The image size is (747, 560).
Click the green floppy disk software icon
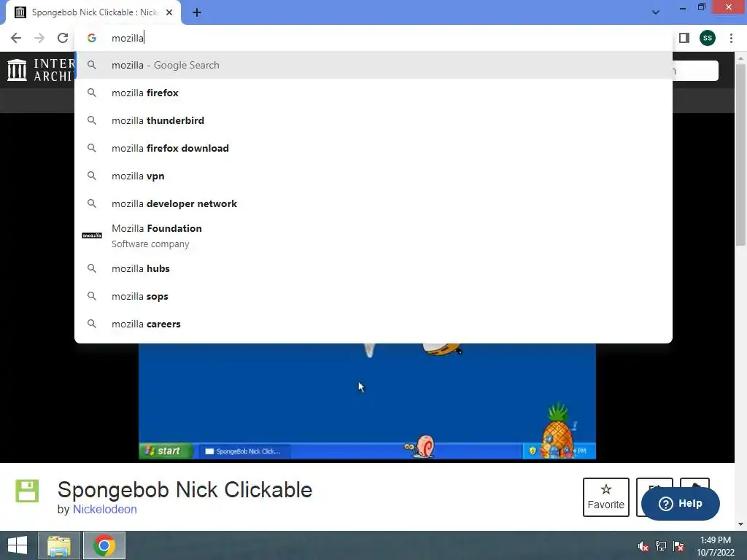click(27, 491)
